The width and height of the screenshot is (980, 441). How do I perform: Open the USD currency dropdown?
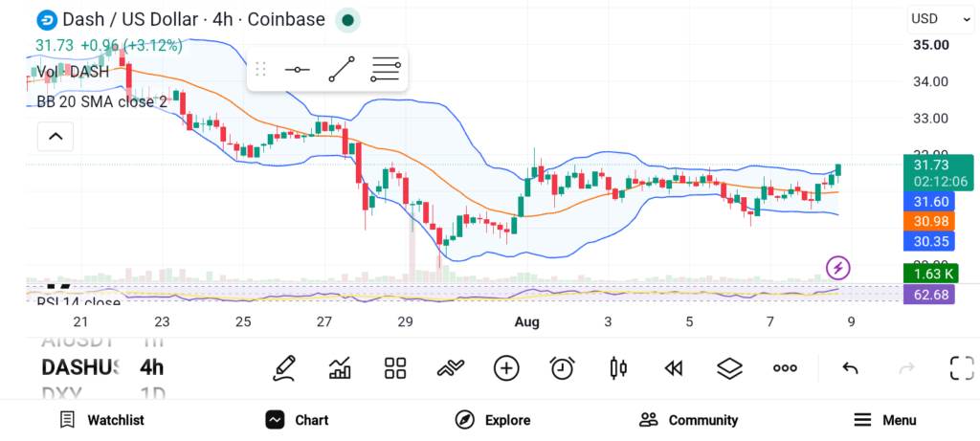941,19
